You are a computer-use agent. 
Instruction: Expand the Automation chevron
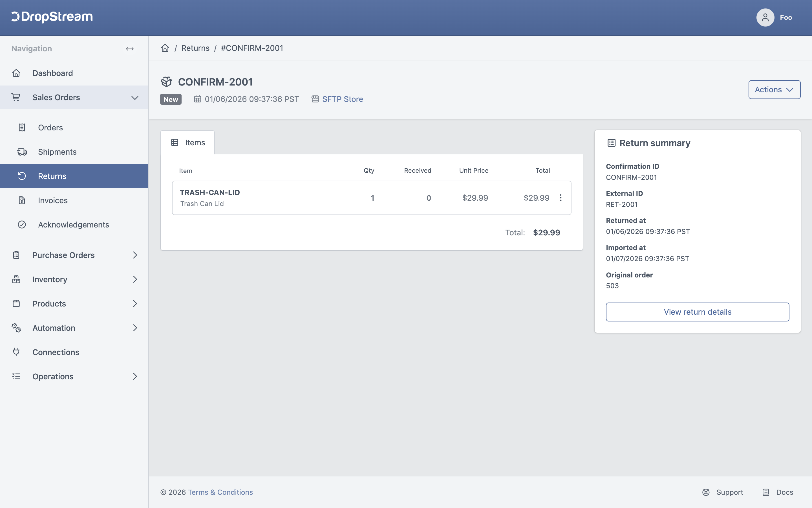click(135, 328)
